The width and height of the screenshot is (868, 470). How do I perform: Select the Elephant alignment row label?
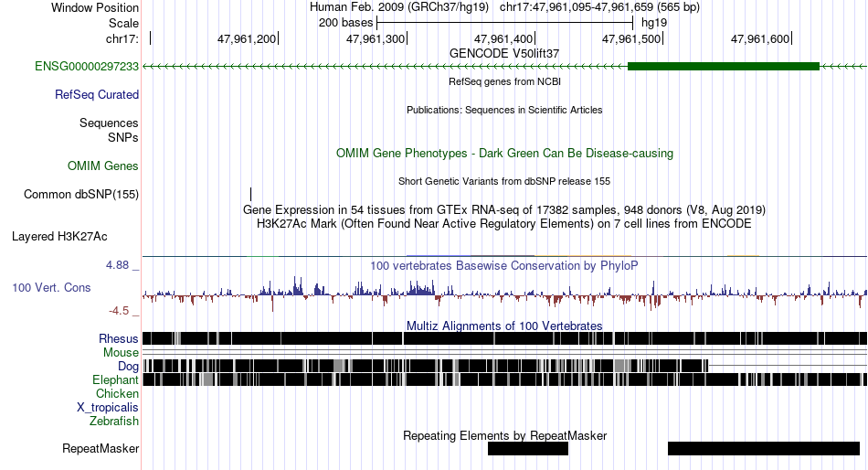(x=115, y=380)
